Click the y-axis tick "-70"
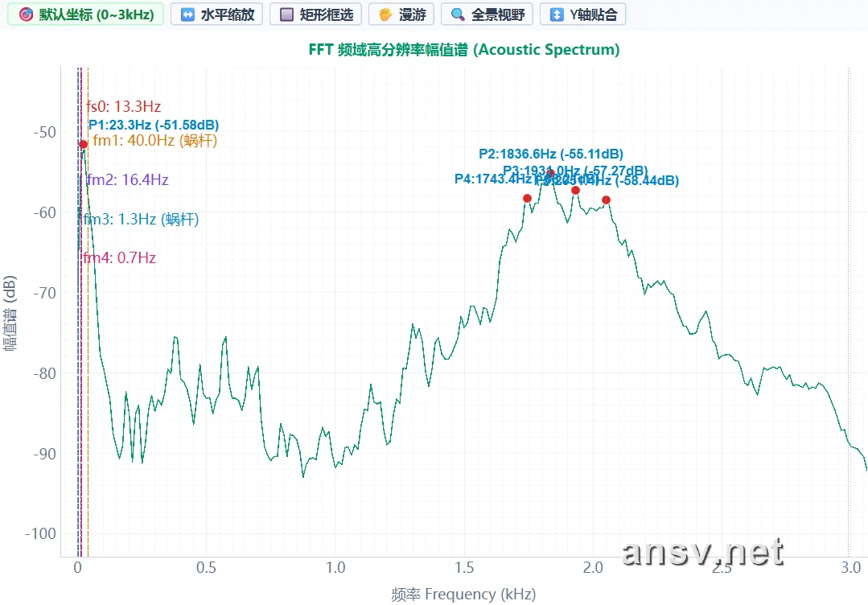Screen dimensions: 868x605 [x=45, y=293]
